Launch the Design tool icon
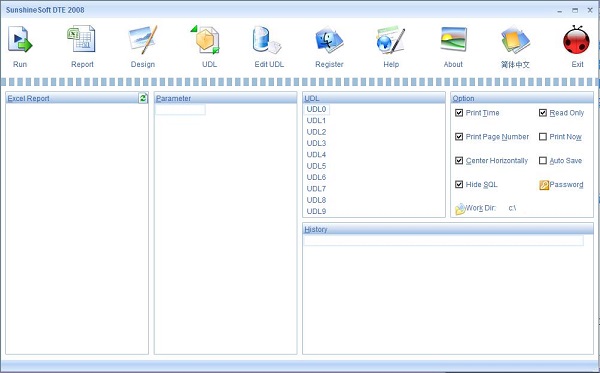The width and height of the screenshot is (600, 373). tap(143, 39)
